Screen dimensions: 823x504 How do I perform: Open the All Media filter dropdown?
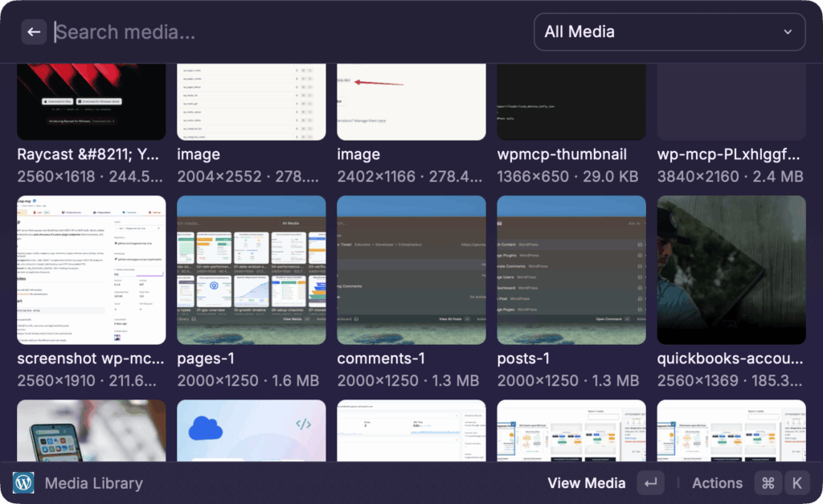tap(669, 31)
